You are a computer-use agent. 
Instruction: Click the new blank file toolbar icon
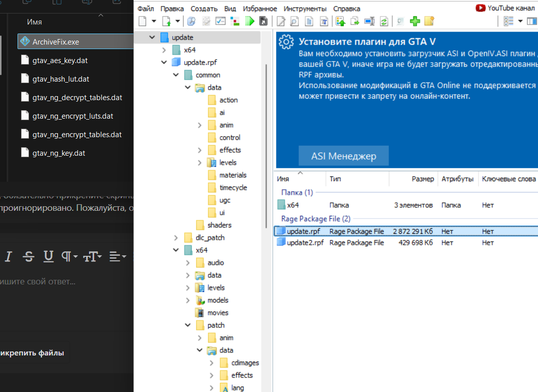point(143,22)
